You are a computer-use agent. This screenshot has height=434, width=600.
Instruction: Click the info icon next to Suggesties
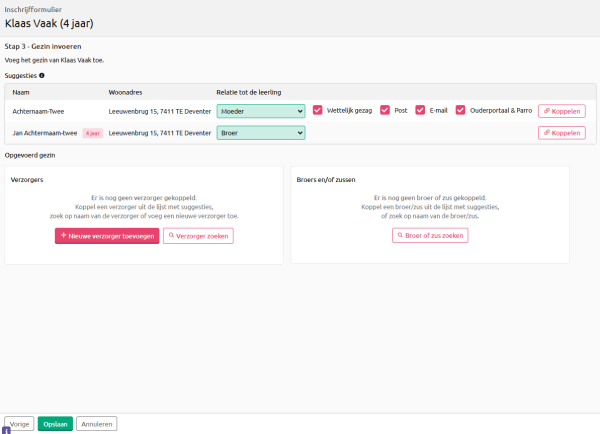[41, 75]
